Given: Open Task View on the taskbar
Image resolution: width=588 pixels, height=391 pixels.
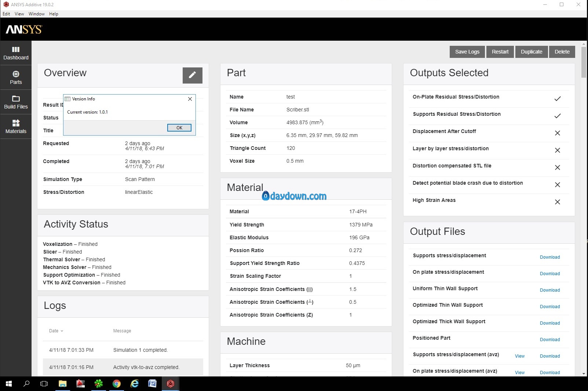Looking at the screenshot, I should [x=44, y=384].
